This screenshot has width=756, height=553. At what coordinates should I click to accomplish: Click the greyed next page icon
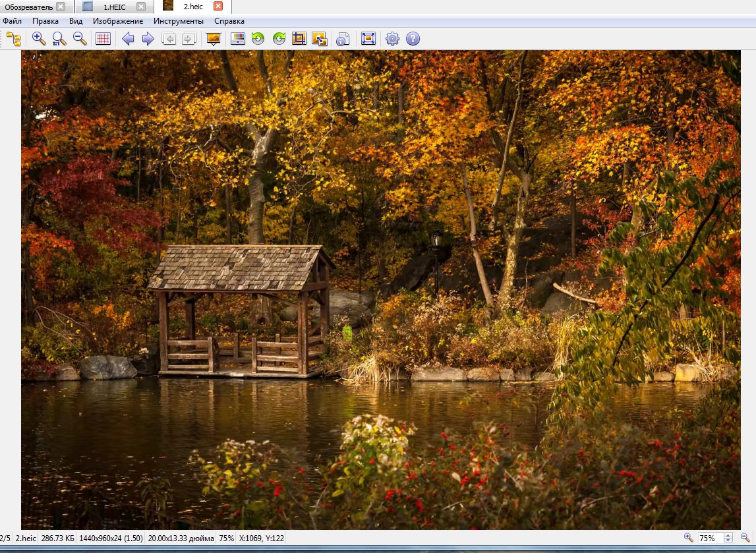coord(189,39)
